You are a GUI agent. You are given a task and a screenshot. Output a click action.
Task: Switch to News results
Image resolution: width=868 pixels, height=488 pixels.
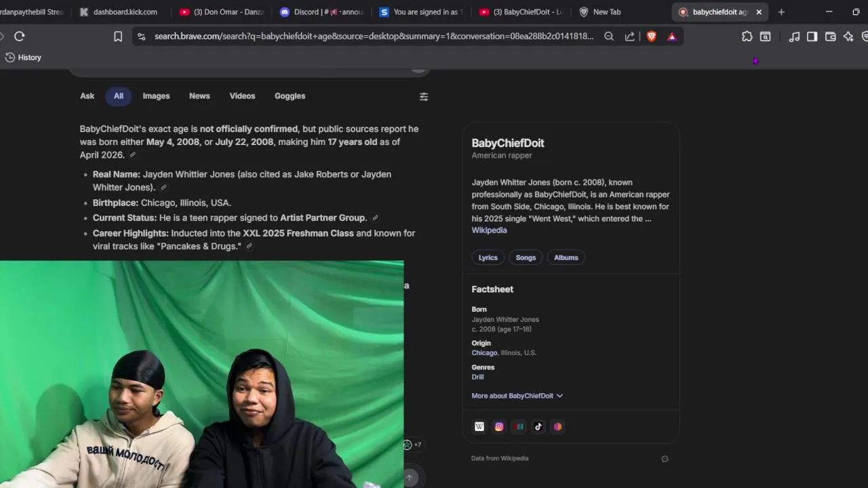[x=199, y=96]
